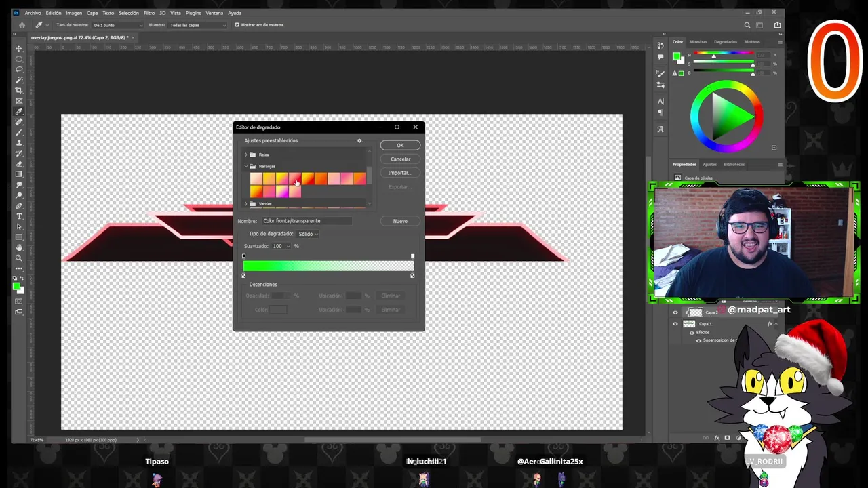Open the Paragraph panel icon
Image resolution: width=868 pixels, height=488 pixels.
(x=660, y=113)
